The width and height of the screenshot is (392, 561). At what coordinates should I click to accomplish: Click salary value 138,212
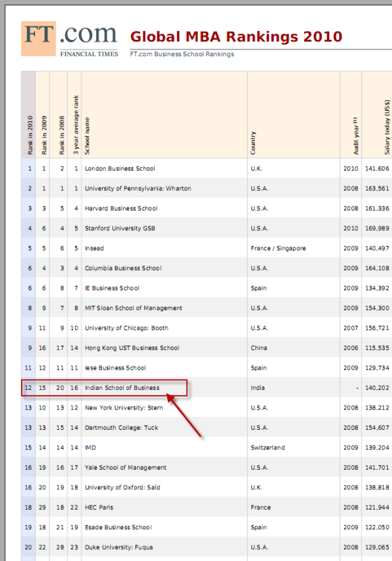coord(377,408)
